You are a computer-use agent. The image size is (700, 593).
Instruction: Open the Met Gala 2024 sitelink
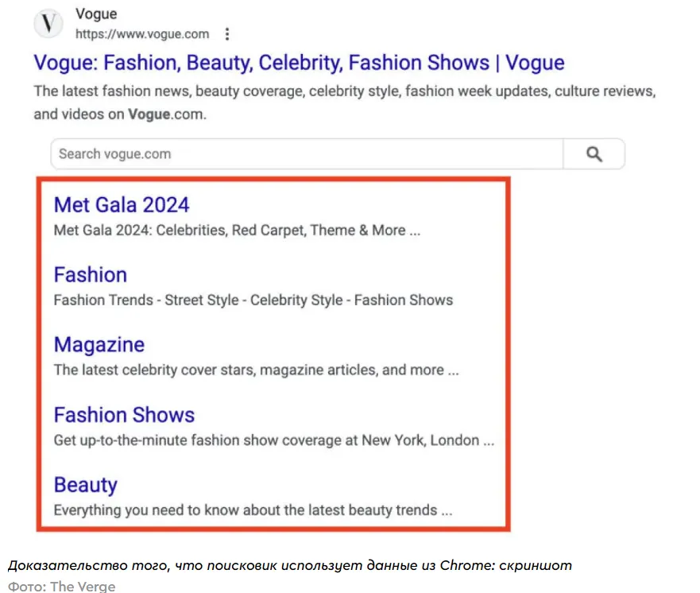click(x=122, y=205)
